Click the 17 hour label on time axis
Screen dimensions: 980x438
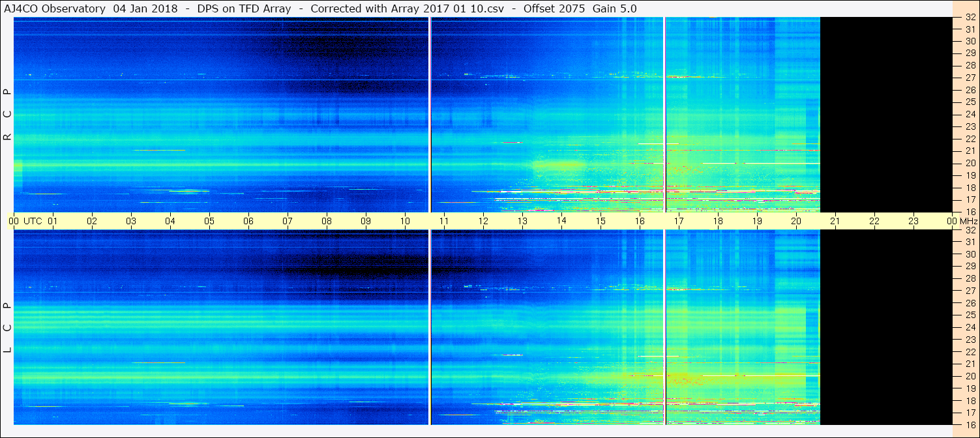pyautogui.click(x=679, y=221)
